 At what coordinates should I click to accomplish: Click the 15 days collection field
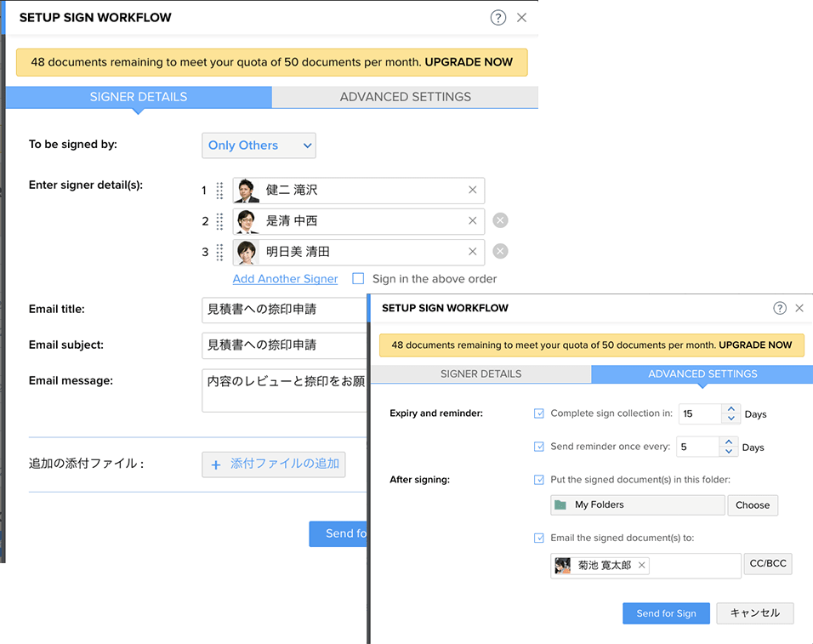tap(700, 413)
